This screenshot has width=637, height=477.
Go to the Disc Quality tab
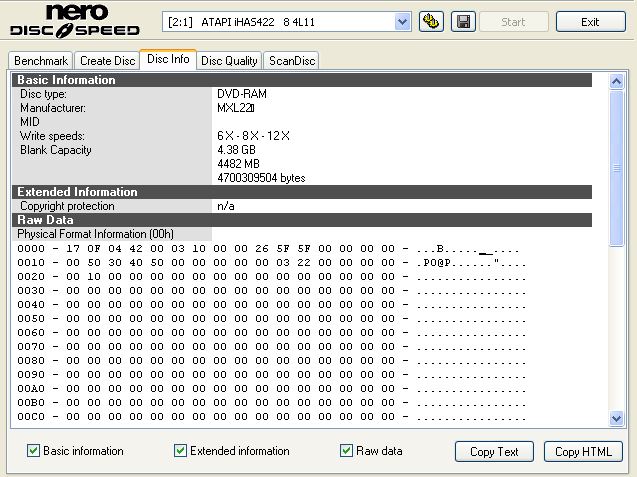(x=229, y=61)
